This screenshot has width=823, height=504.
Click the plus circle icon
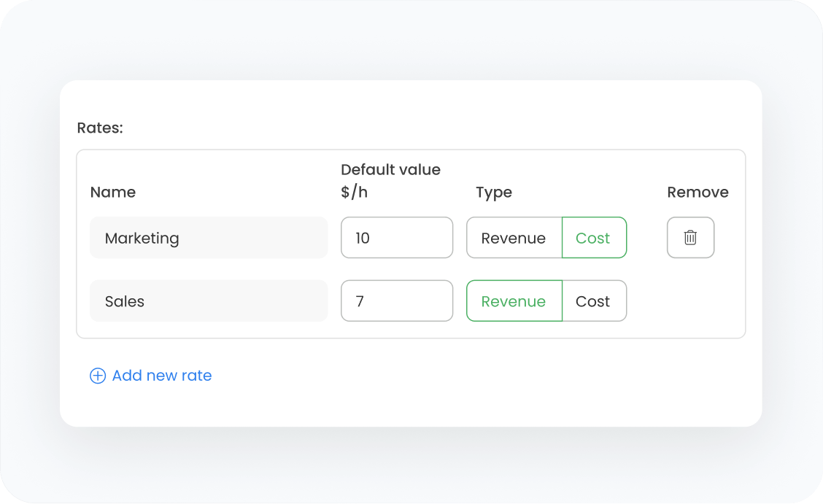pos(97,376)
